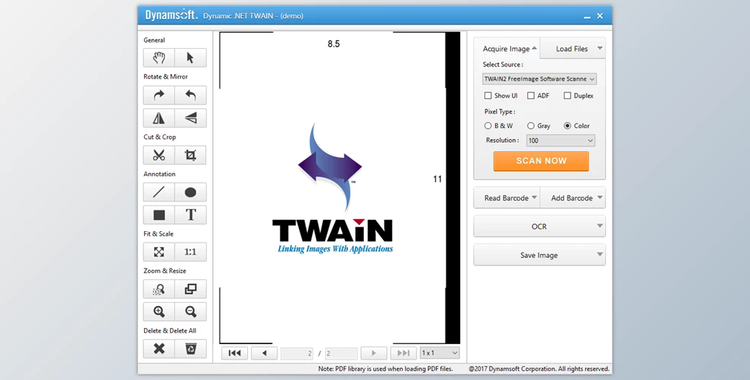Pick the Text annotation tool
750x380 pixels.
pos(190,215)
